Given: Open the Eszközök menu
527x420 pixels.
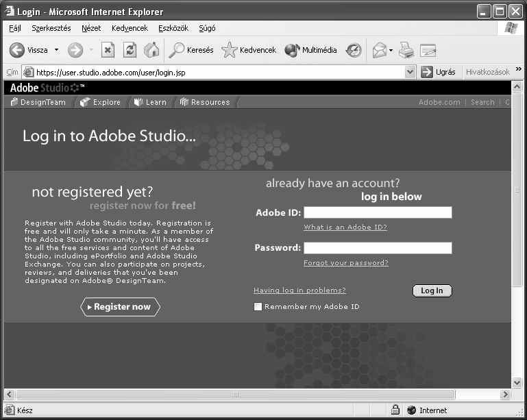Looking at the screenshot, I should 173,28.
